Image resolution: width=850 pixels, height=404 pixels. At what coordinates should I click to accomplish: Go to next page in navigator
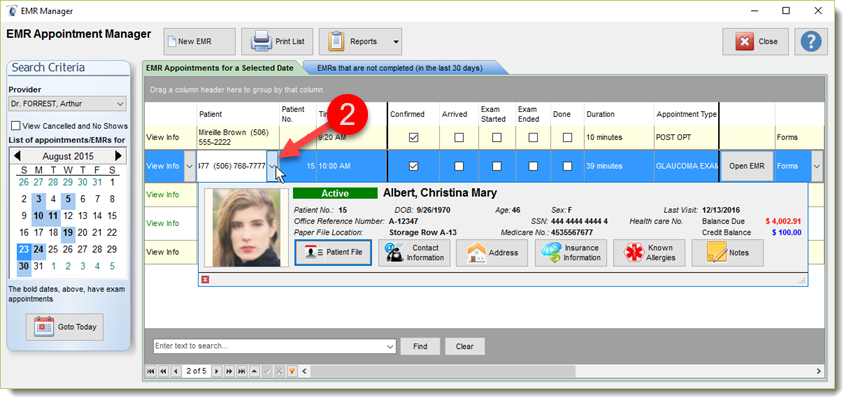click(229, 371)
